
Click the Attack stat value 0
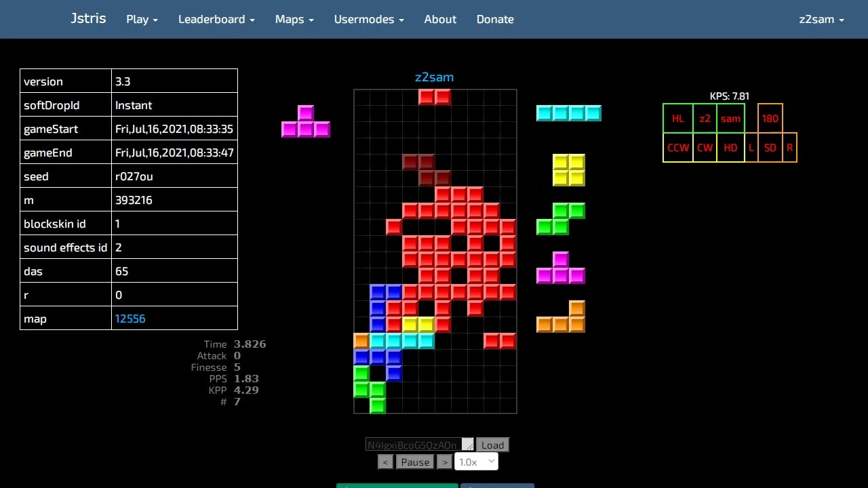(x=237, y=355)
